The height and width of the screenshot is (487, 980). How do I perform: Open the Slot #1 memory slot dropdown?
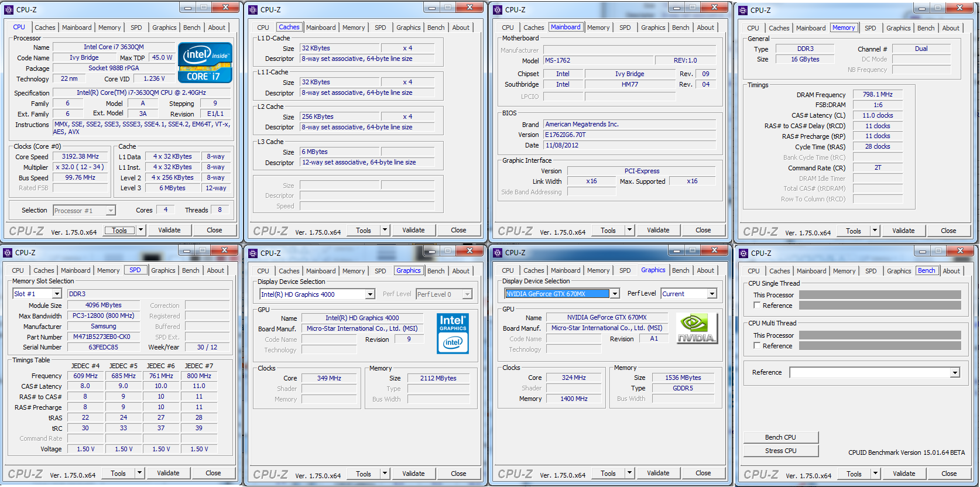click(x=57, y=294)
